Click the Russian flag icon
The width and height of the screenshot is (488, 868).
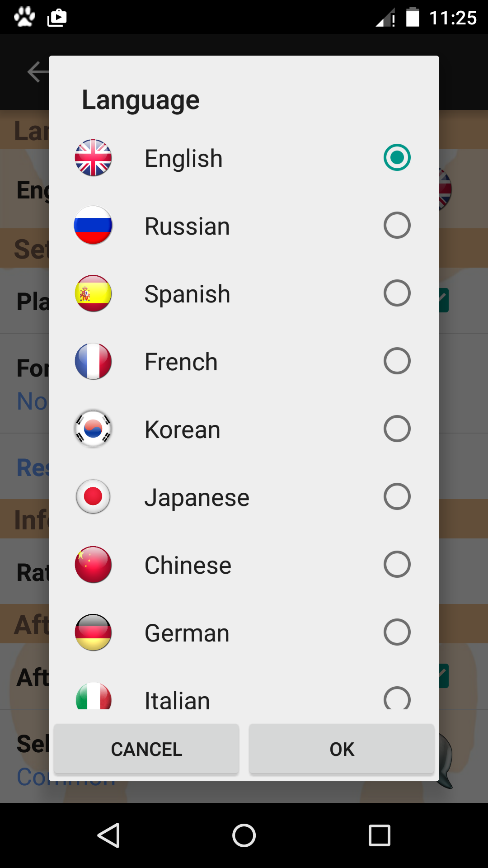point(93,225)
